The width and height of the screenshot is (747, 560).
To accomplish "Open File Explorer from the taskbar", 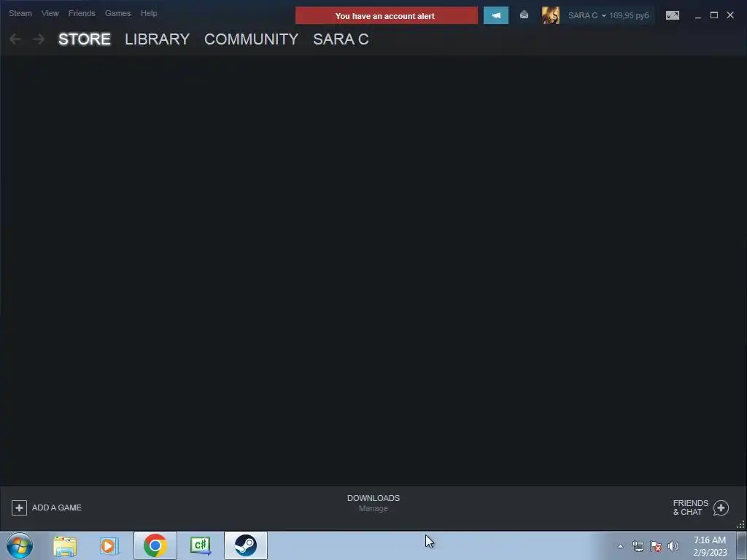I will (x=65, y=545).
